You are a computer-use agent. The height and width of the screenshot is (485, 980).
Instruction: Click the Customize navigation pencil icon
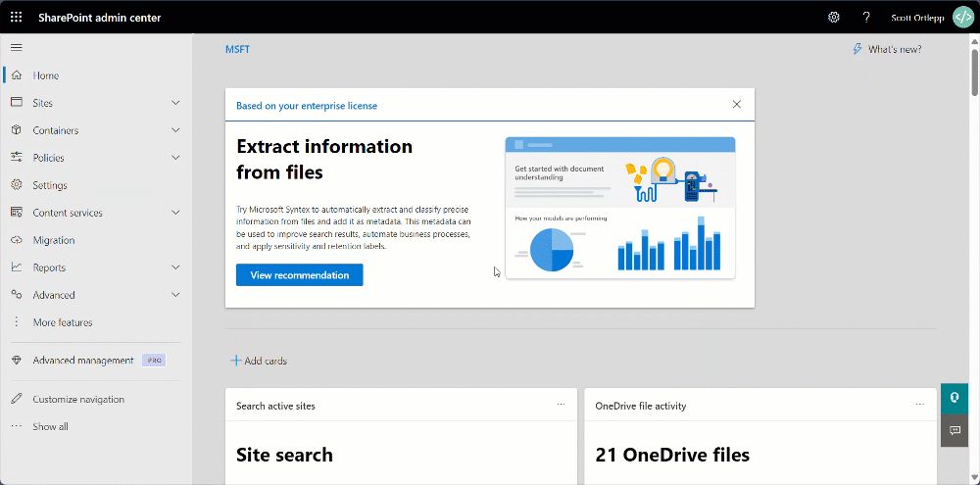[x=17, y=400]
